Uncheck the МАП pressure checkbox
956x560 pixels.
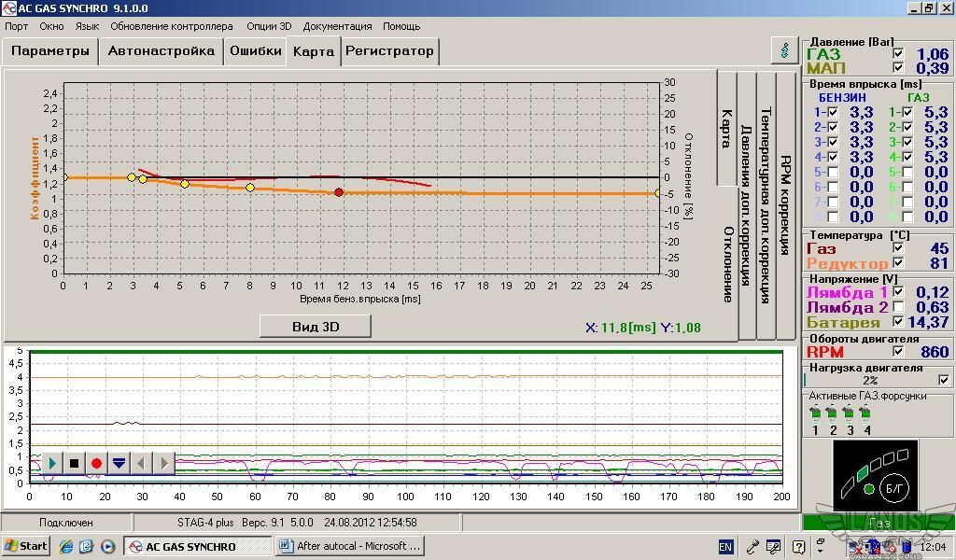898,68
